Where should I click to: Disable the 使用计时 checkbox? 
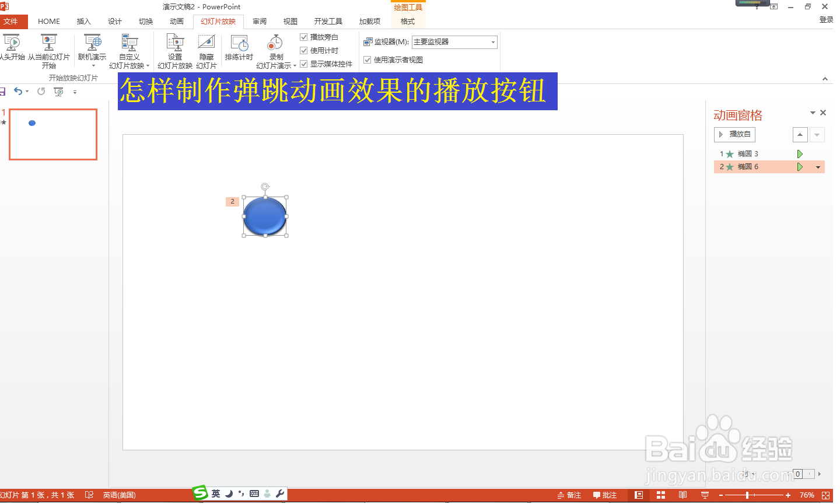tap(304, 50)
